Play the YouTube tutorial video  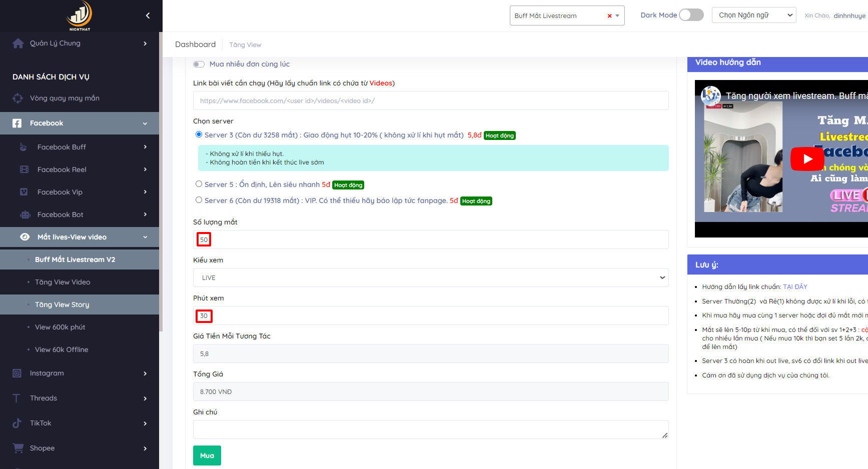(807, 159)
